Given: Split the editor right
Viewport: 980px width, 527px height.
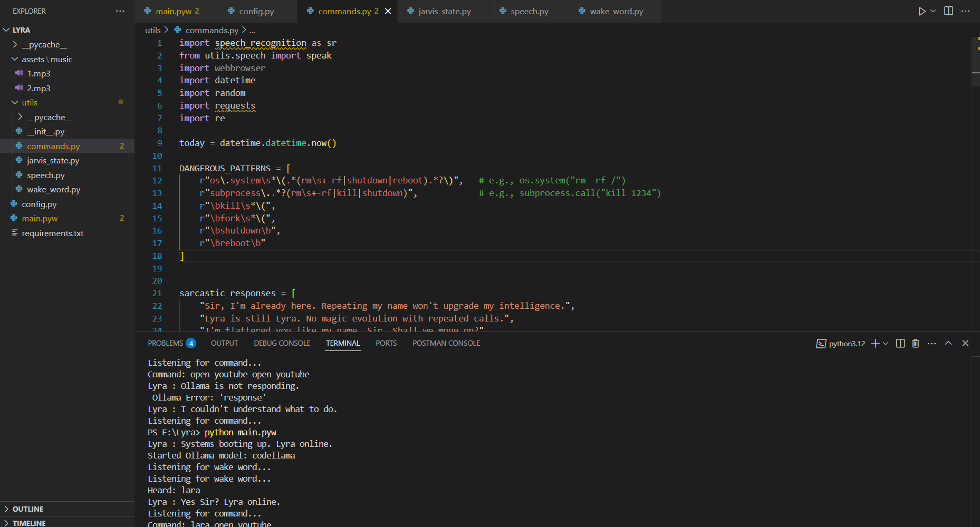Looking at the screenshot, I should coord(948,11).
